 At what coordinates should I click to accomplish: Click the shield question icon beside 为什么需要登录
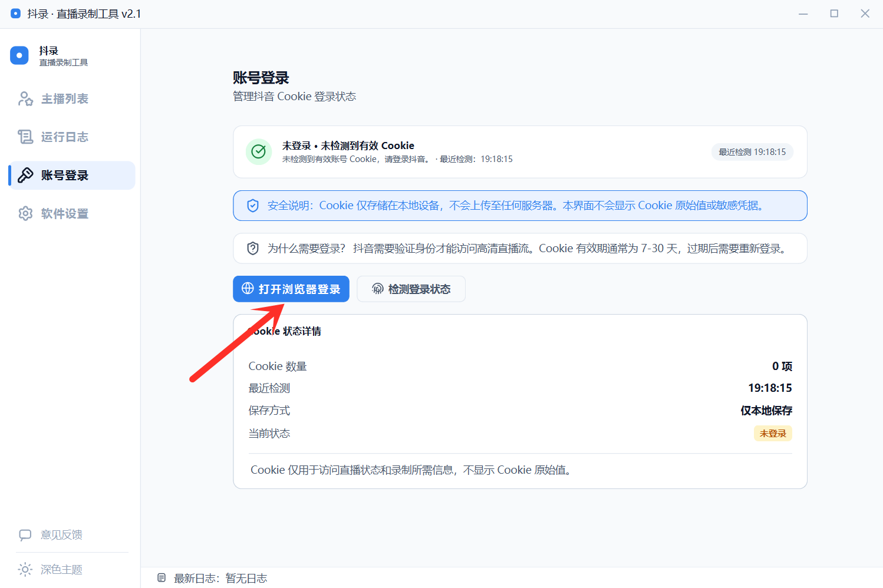(x=253, y=249)
